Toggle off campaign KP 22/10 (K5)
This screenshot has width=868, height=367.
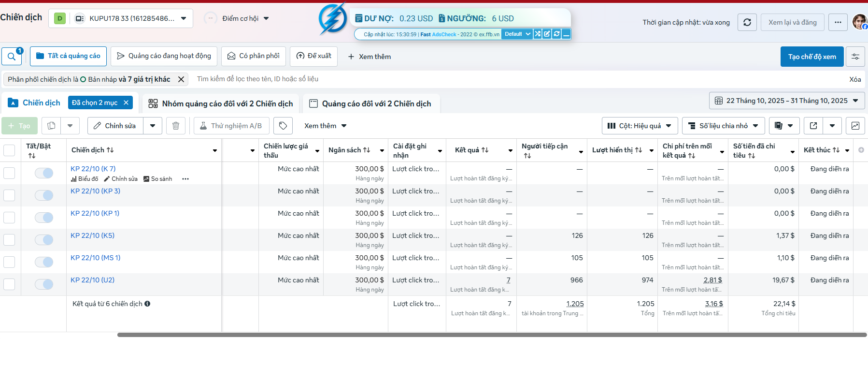pyautogui.click(x=44, y=240)
